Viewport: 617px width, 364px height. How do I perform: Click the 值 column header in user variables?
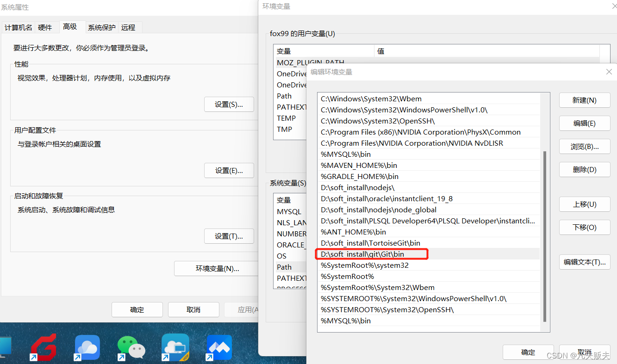click(x=486, y=51)
